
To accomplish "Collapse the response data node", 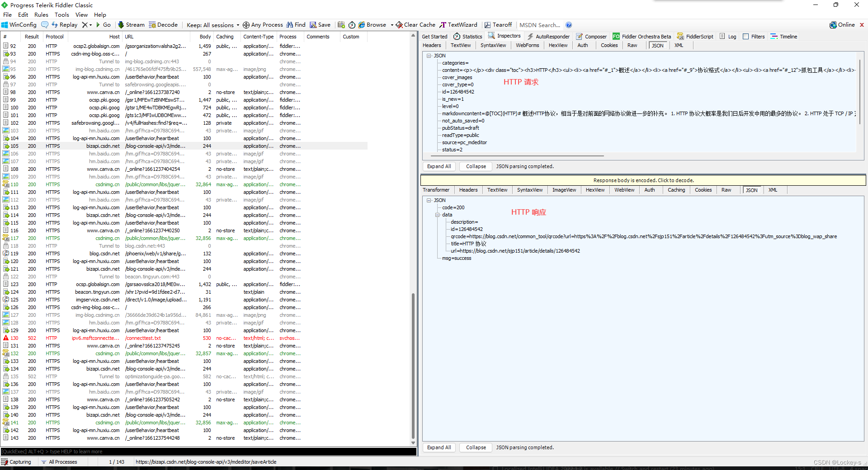I will [x=437, y=215].
